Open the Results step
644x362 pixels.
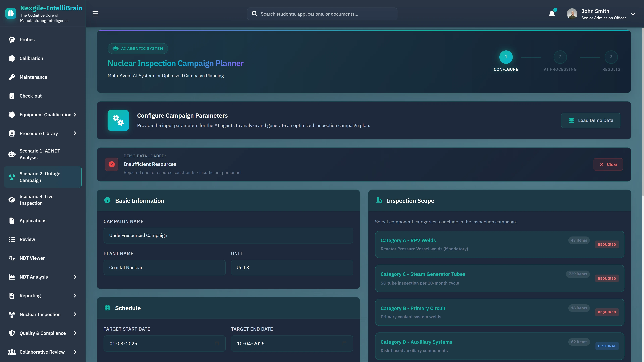click(x=611, y=57)
